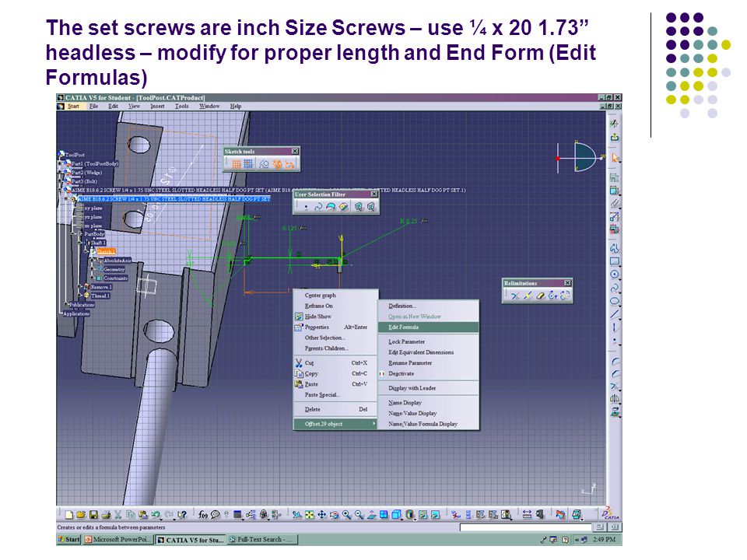Image resolution: width=747 pixels, height=560 pixels.
Task: Click the New document icon
Action: click(69, 515)
